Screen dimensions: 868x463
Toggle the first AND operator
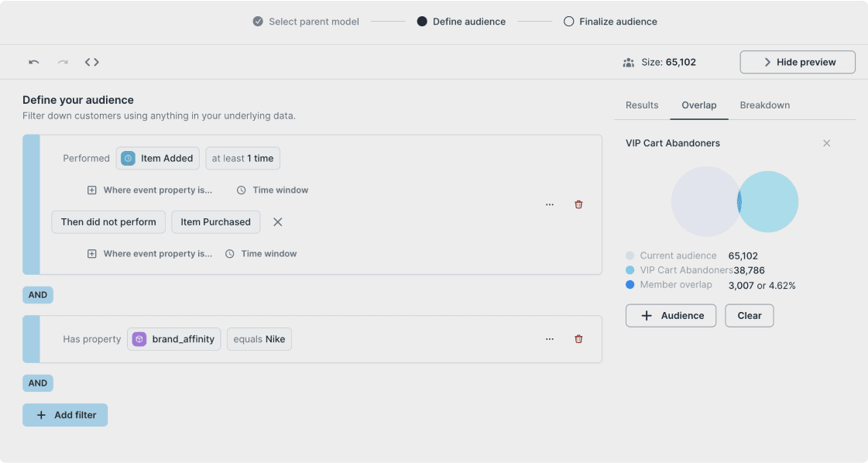point(38,295)
